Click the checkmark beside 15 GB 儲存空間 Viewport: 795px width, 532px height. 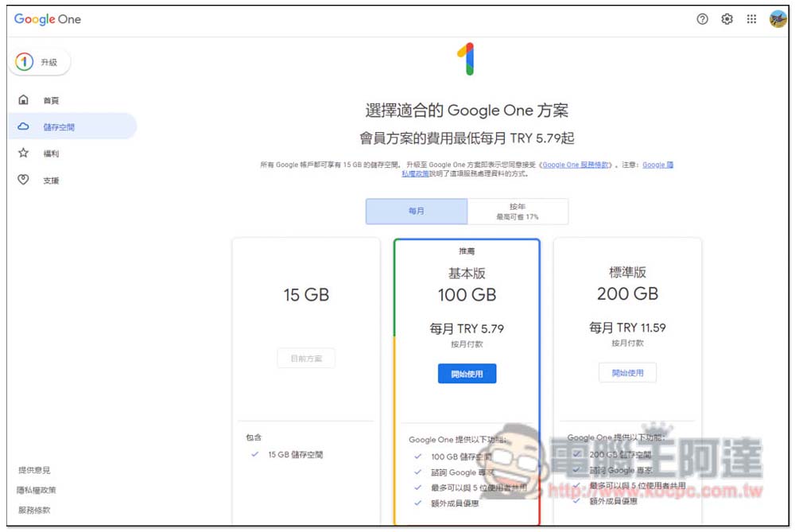[x=255, y=454]
